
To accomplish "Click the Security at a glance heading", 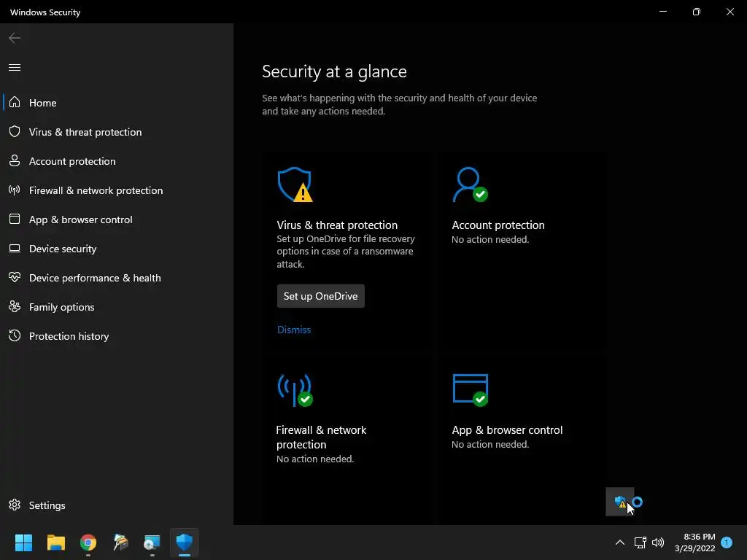I will point(334,71).
